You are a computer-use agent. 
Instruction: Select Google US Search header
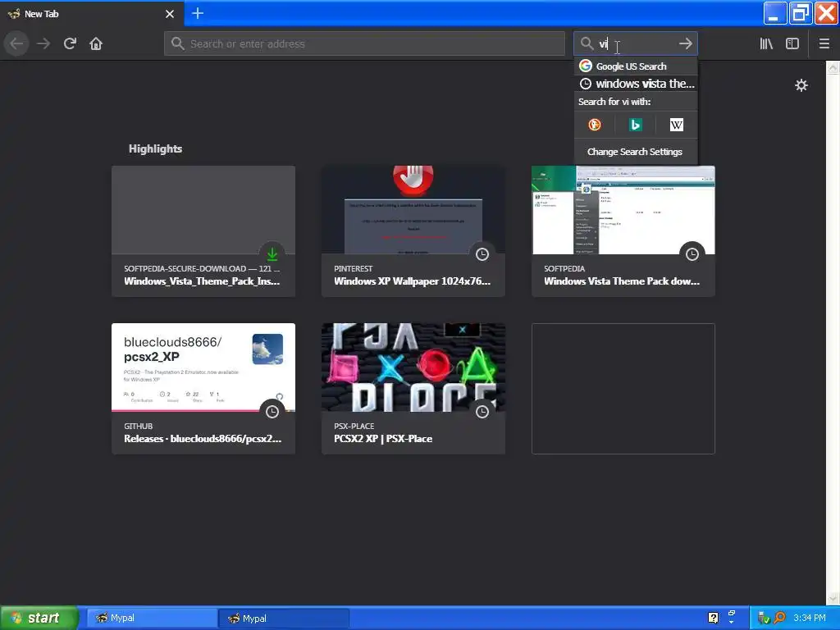point(636,66)
